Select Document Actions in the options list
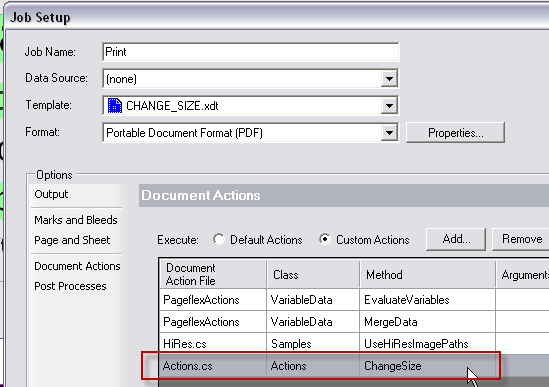The height and width of the screenshot is (387, 549). pyautogui.click(x=77, y=266)
